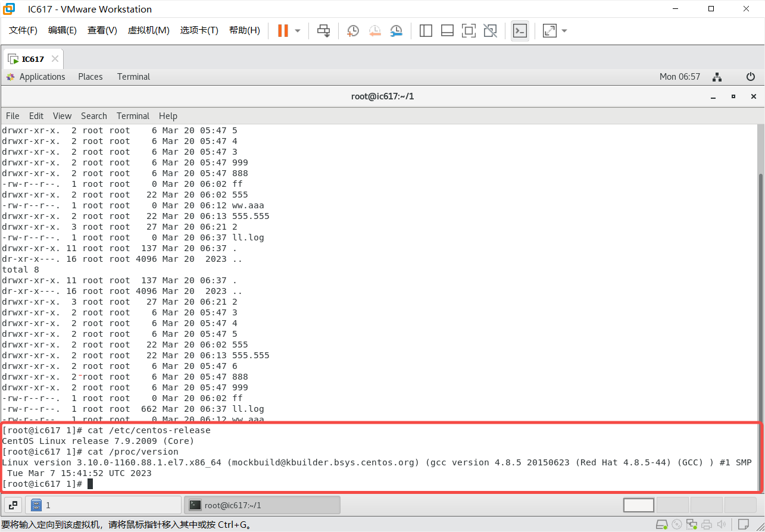This screenshot has width=765, height=532.
Task: Minimize the root@ic617 terminal window
Action: pos(713,96)
